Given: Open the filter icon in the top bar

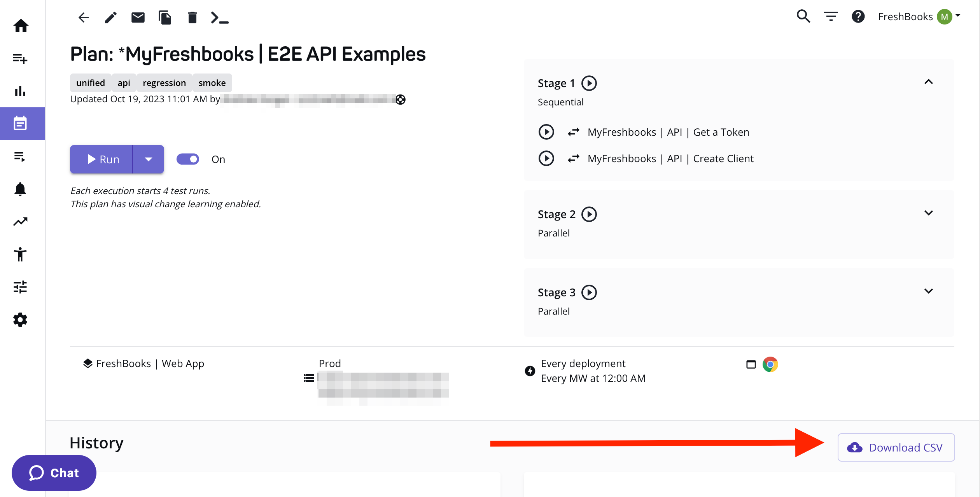Looking at the screenshot, I should (831, 16).
